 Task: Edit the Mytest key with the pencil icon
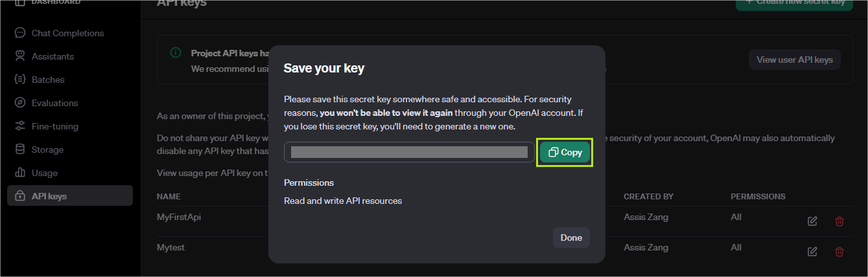(812, 252)
